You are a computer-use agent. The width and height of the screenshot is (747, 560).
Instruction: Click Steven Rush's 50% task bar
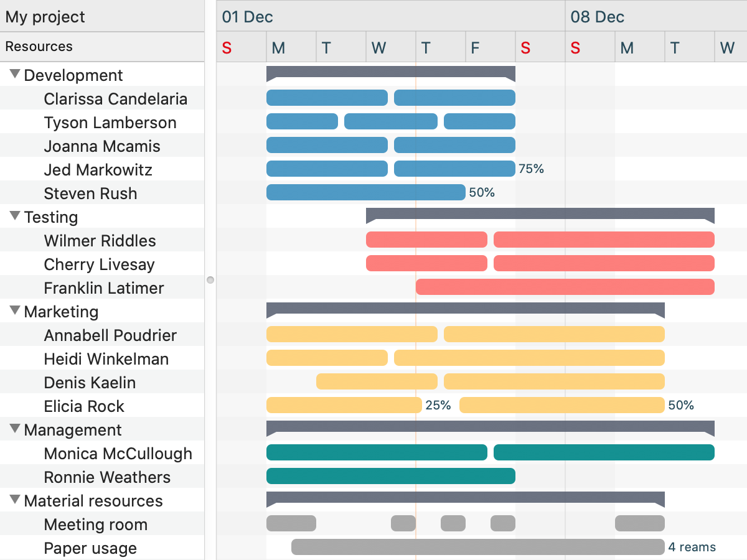[x=365, y=192]
